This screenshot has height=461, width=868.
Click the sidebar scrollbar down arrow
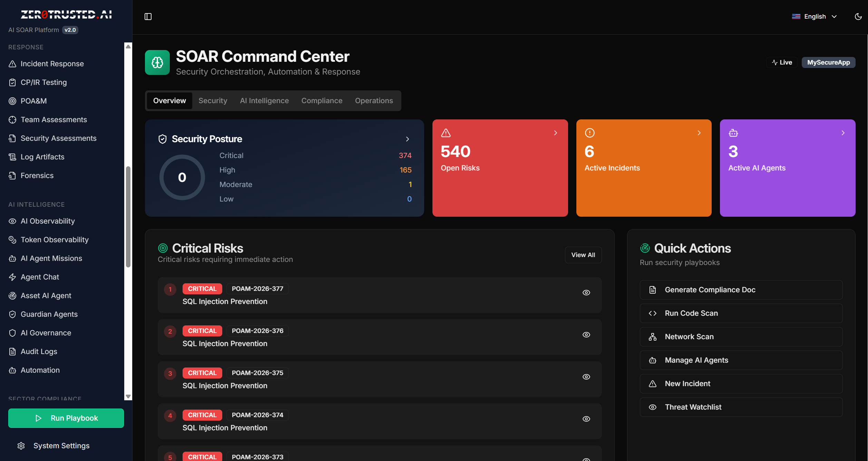click(128, 396)
